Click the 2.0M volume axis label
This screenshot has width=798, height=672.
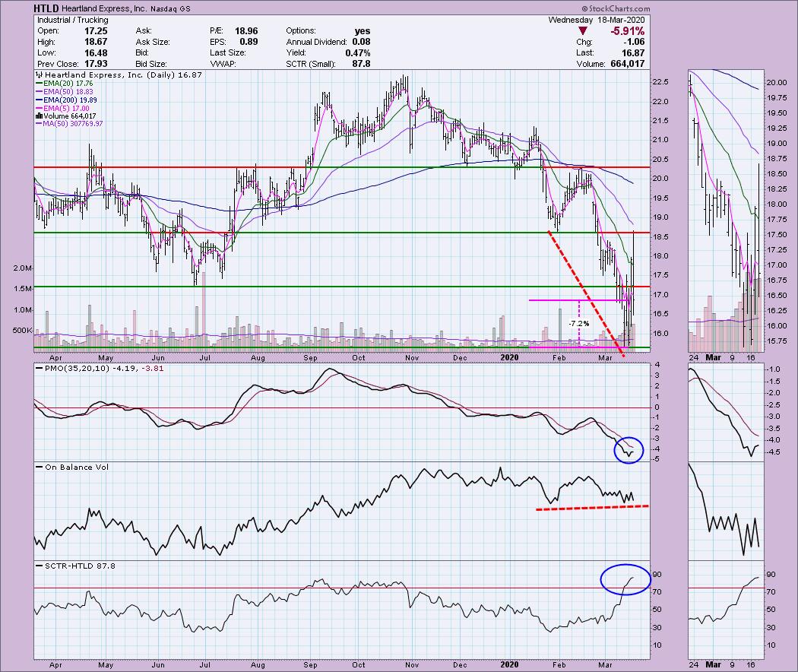coord(24,268)
